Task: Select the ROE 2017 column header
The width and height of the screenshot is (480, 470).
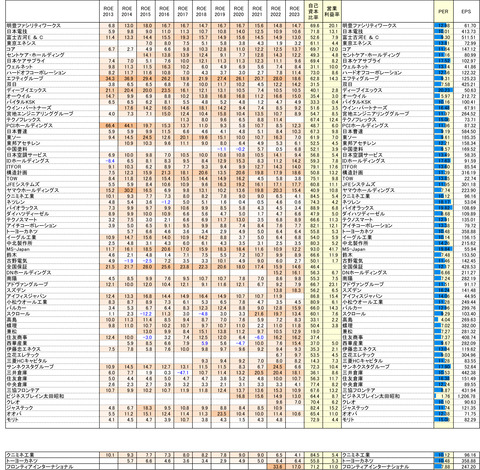Action: pyautogui.click(x=183, y=11)
